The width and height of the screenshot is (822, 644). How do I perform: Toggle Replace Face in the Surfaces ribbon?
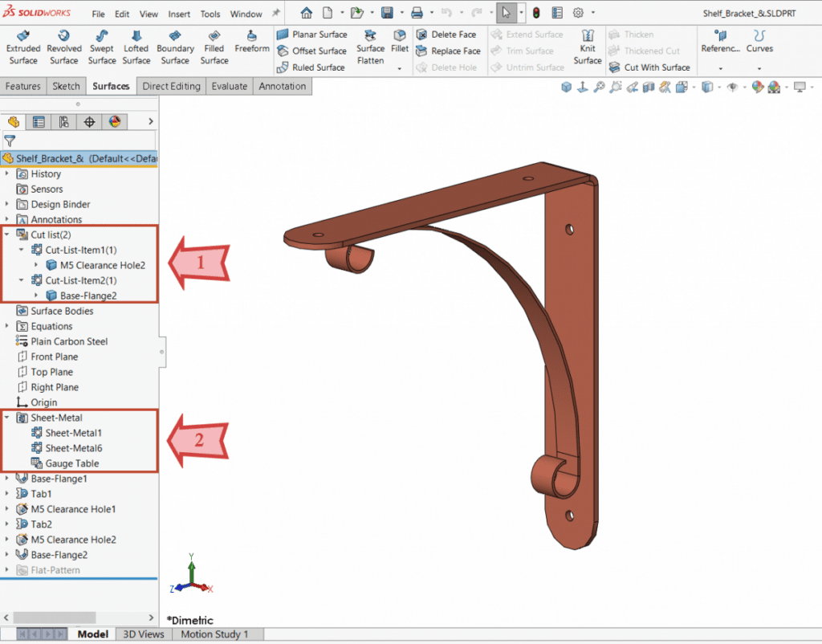448,51
